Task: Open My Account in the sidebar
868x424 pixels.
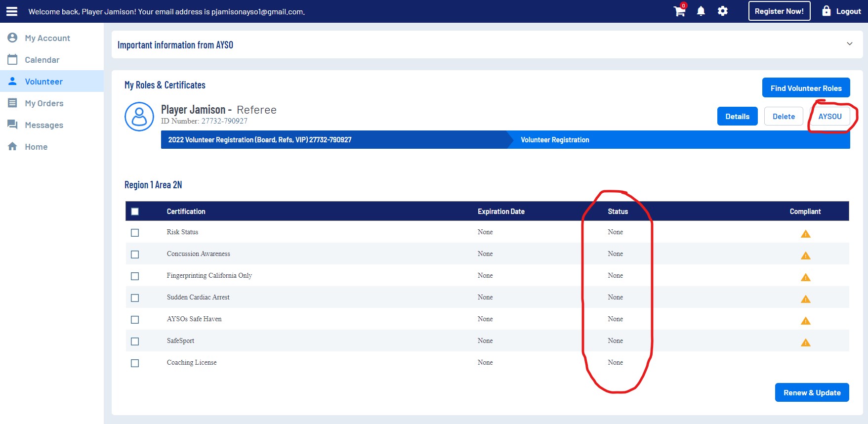Action: (x=47, y=38)
